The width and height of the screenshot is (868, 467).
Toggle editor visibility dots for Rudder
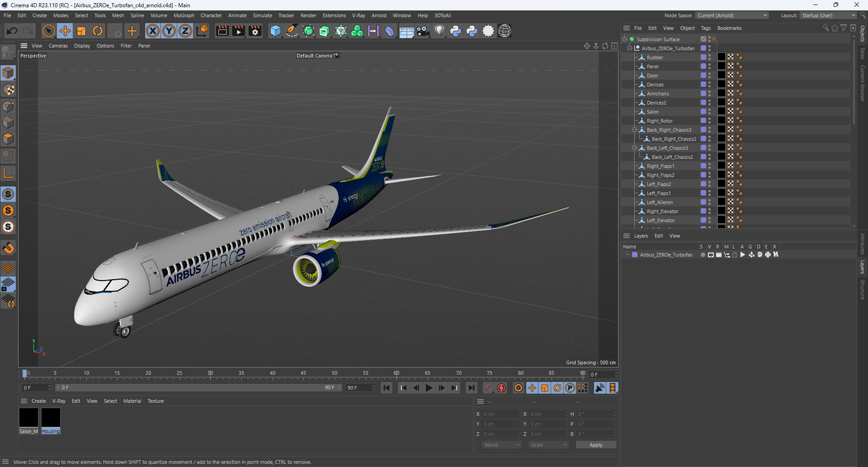click(x=710, y=57)
